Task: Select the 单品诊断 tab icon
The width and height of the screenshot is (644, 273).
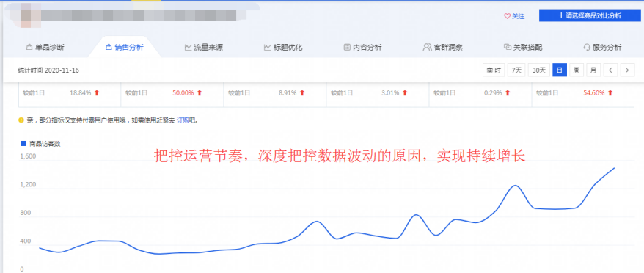Action: [29, 47]
